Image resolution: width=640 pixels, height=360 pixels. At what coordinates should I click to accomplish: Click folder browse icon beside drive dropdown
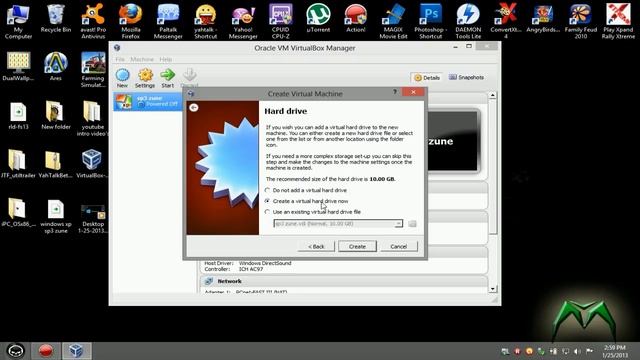[x=412, y=224]
